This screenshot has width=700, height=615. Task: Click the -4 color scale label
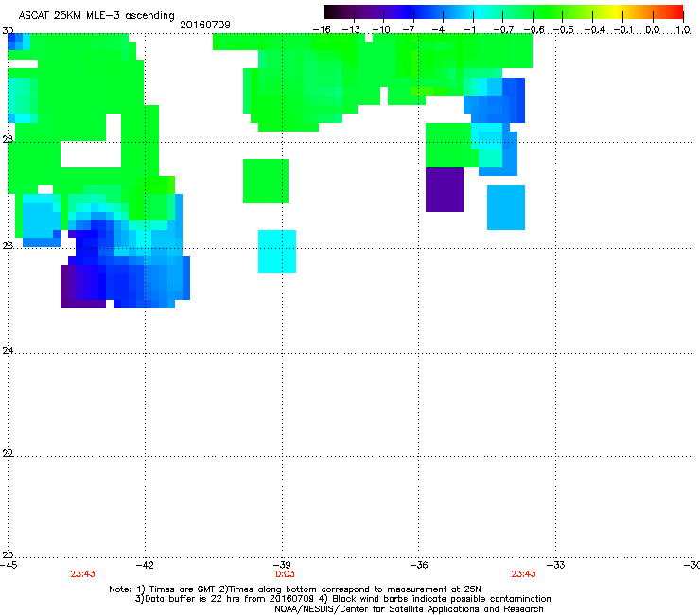[x=438, y=30]
